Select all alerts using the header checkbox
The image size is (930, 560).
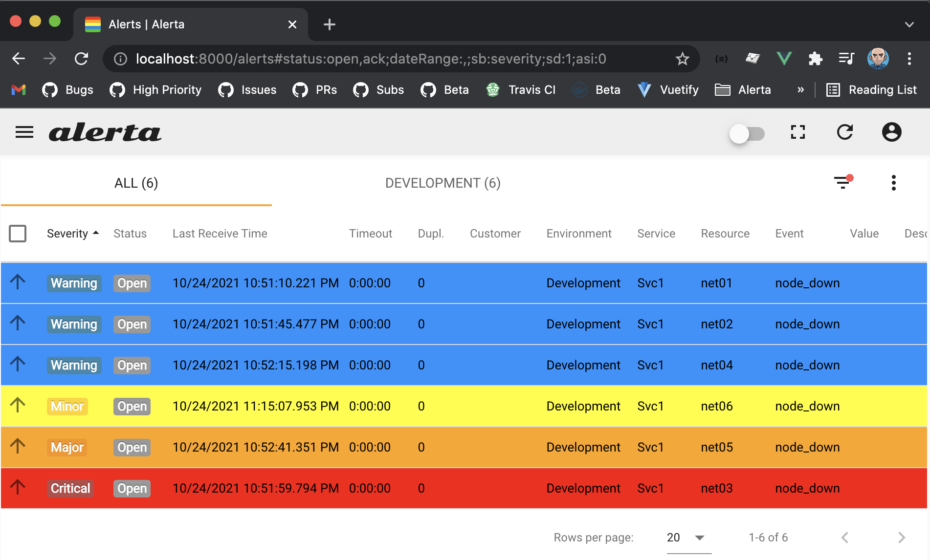pos(18,234)
